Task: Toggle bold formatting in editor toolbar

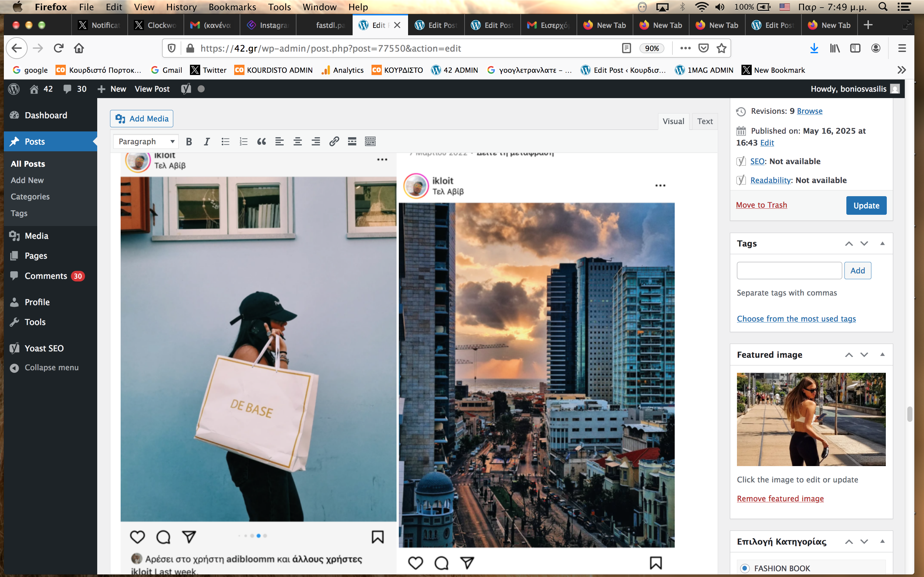Action: 189,142
